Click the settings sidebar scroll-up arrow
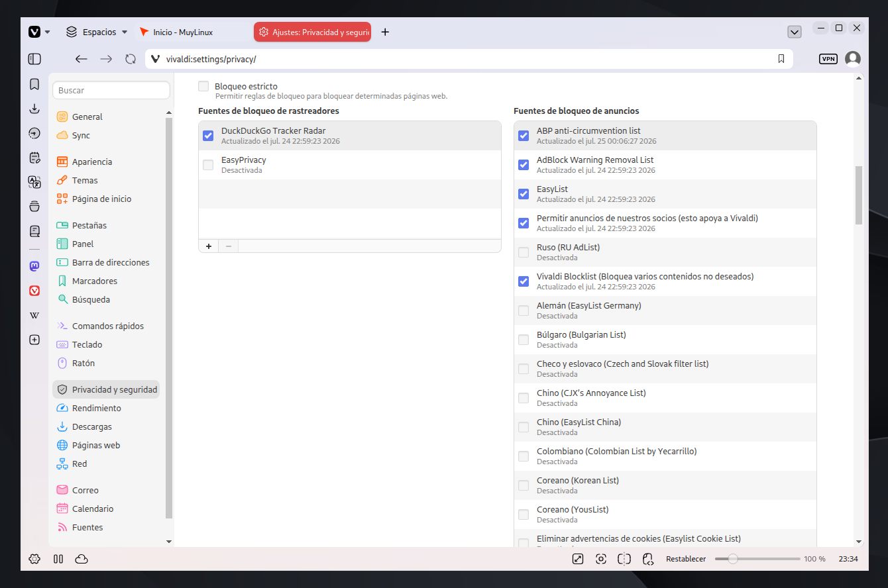Image resolution: width=888 pixels, height=588 pixels. coord(169,113)
